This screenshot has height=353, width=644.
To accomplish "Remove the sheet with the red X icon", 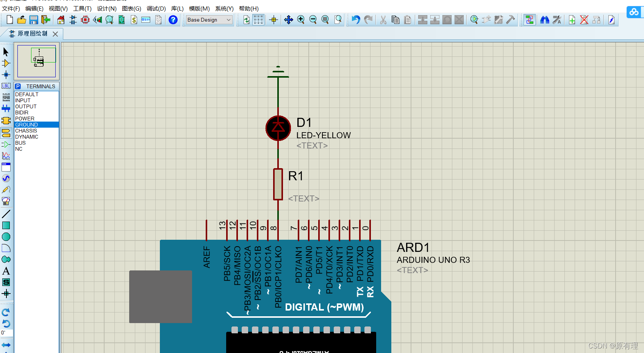I will pos(584,20).
